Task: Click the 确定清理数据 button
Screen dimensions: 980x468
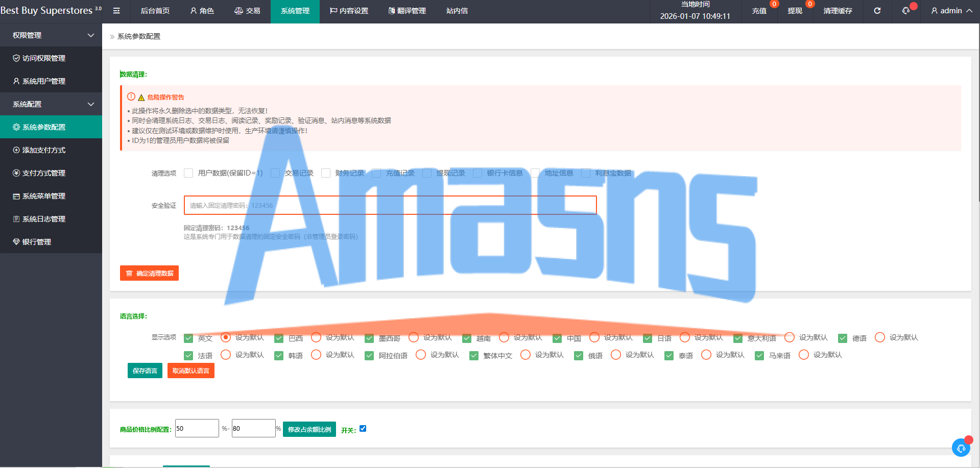Action: pos(149,273)
